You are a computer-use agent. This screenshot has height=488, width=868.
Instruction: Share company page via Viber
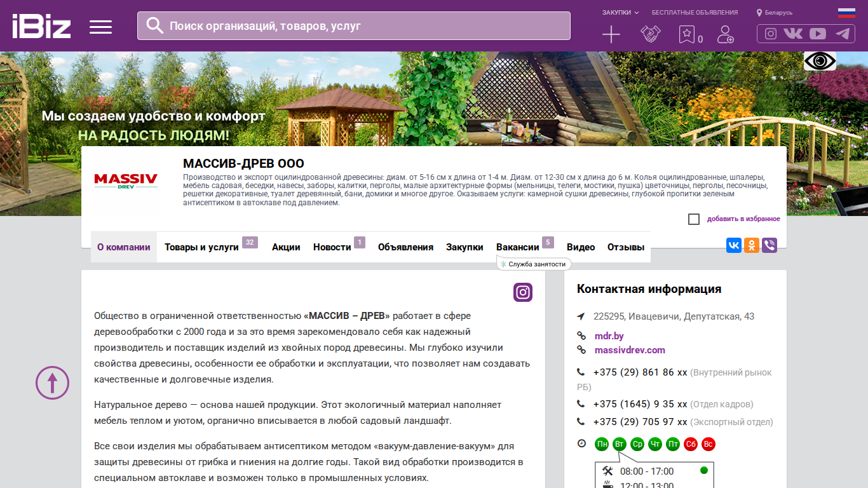[770, 245]
